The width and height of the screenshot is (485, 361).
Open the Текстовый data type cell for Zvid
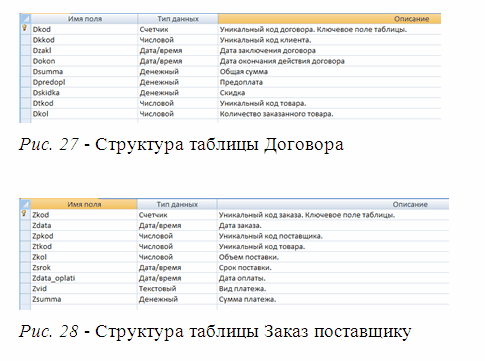point(177,289)
